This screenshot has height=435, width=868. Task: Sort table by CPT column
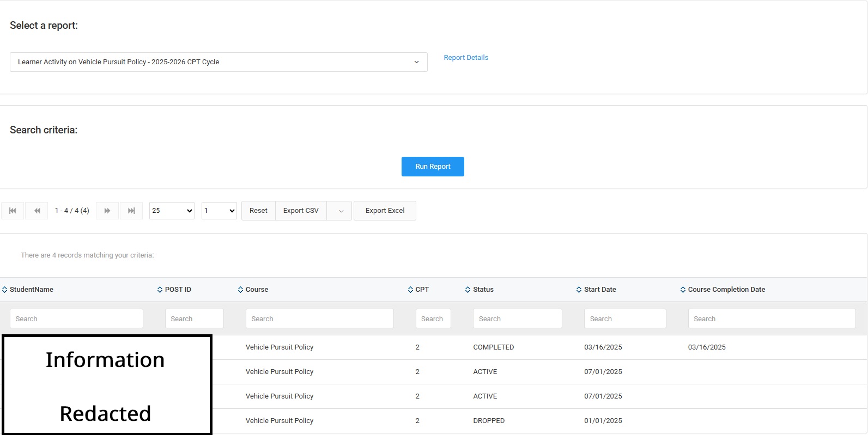421,290
